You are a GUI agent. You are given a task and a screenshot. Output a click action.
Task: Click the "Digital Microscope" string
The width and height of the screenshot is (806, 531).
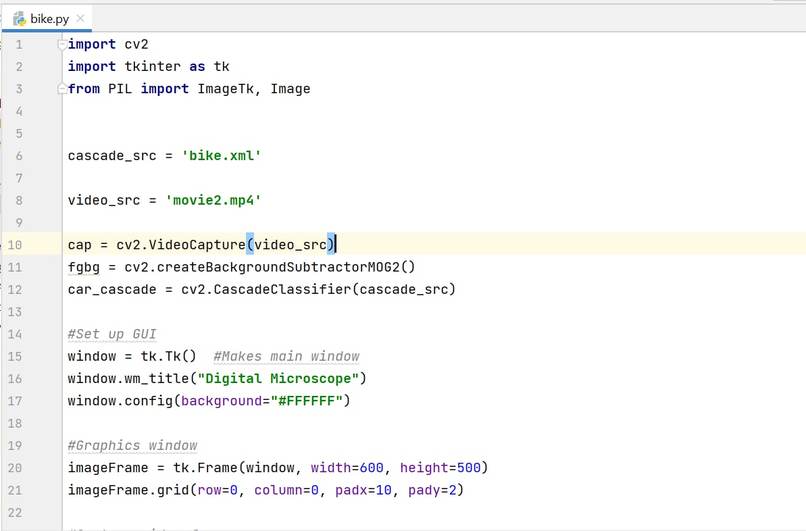click(x=278, y=379)
